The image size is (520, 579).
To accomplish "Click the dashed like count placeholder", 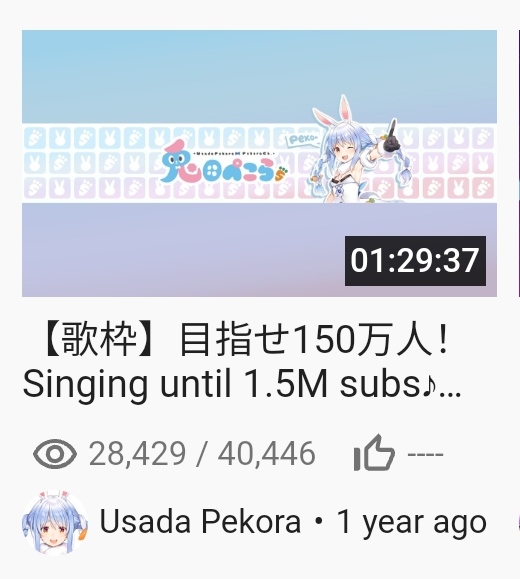I will (x=425, y=454).
